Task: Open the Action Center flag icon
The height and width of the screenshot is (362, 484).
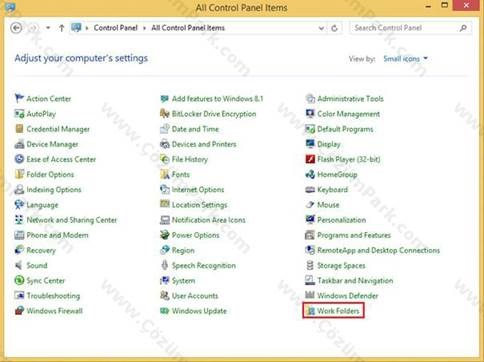Action: pyautogui.click(x=19, y=98)
